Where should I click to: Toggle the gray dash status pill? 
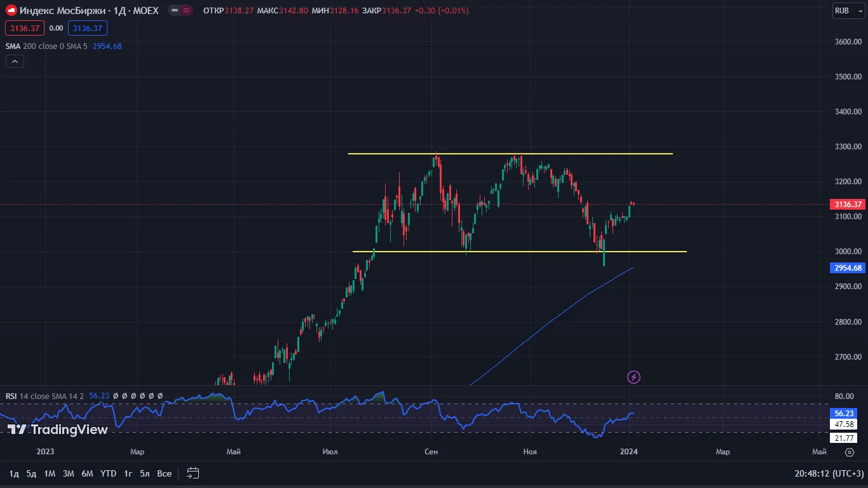coord(175,11)
